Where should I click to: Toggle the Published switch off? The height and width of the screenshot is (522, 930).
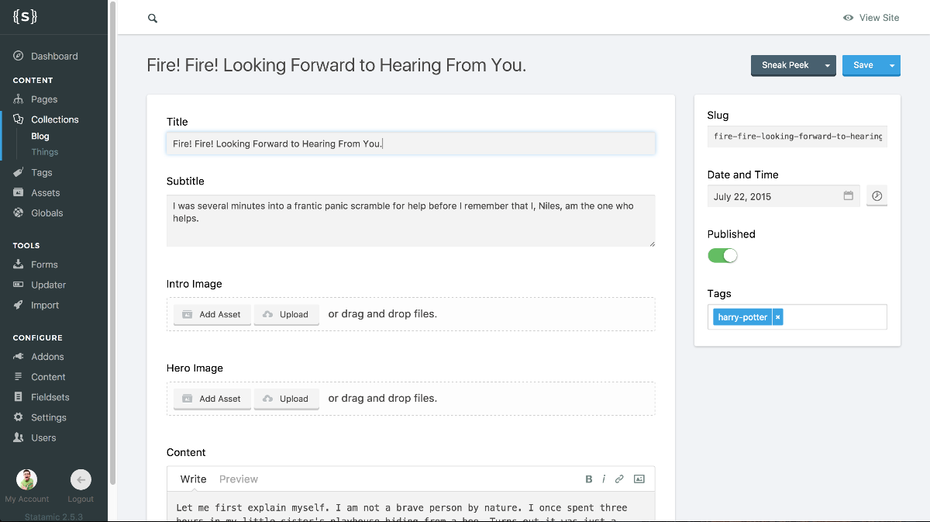pos(722,256)
